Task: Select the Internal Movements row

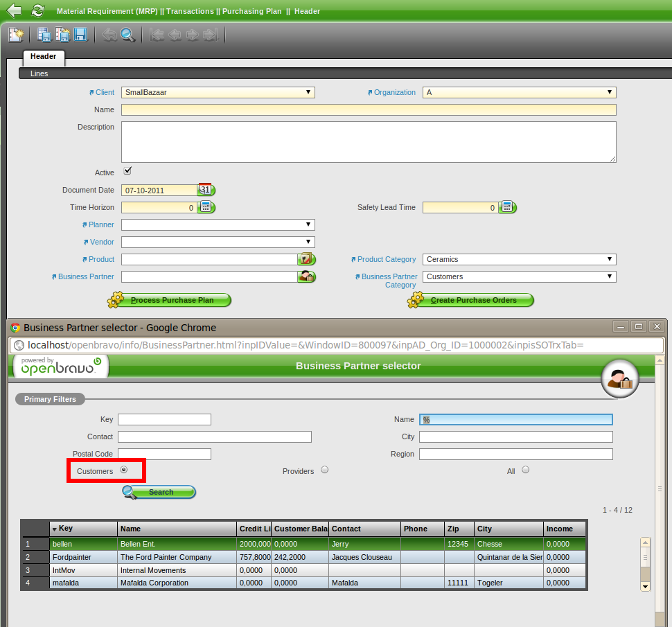Action: coord(304,570)
